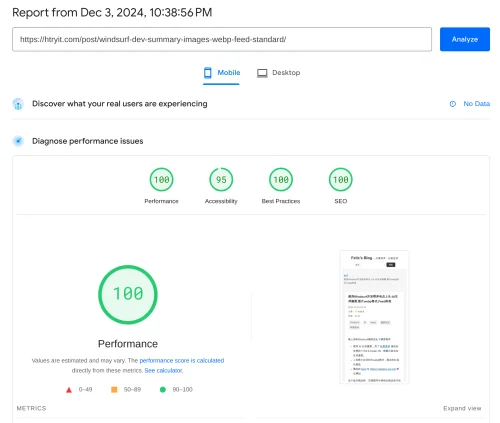Screen dimensions: 500x423
Task: Click the orange square 50–89 legend icon
Action: click(x=114, y=389)
